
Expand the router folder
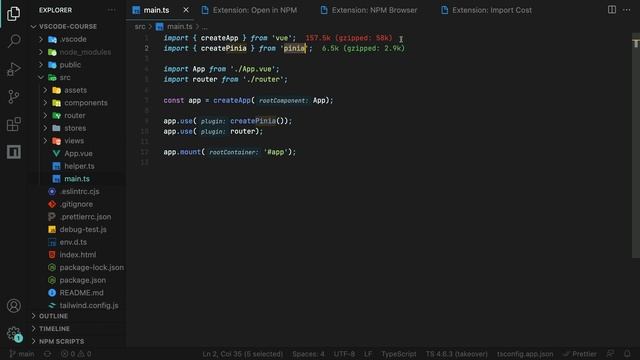[45, 116]
